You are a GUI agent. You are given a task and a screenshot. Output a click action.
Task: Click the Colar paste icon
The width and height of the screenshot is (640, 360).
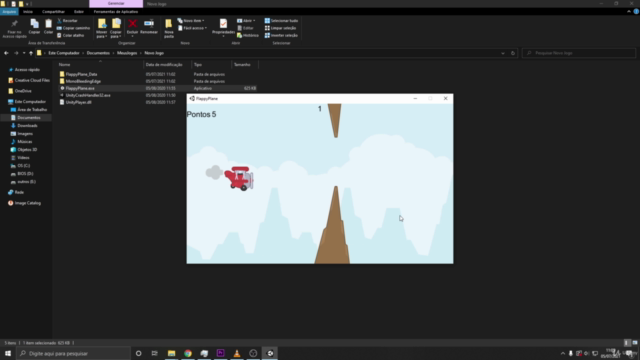point(48,27)
